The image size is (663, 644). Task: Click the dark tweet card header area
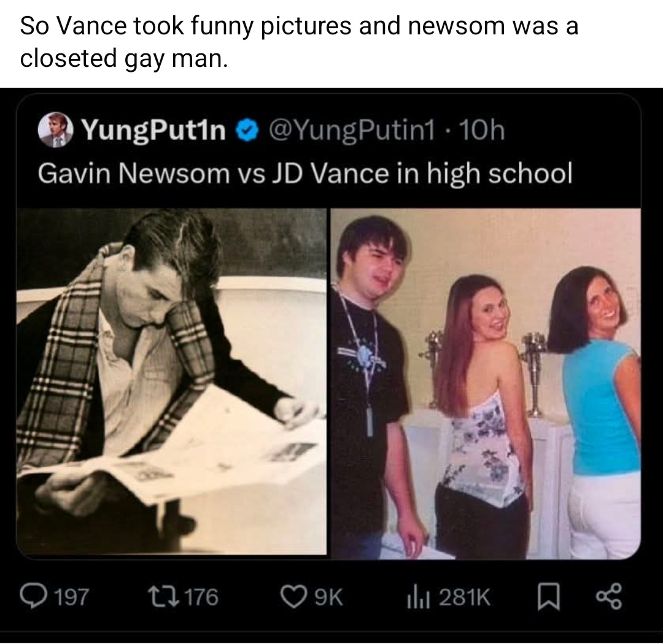[x=328, y=150]
